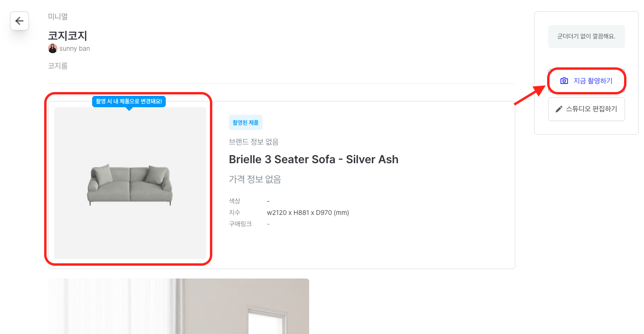Click the back arrow button

point(19,21)
